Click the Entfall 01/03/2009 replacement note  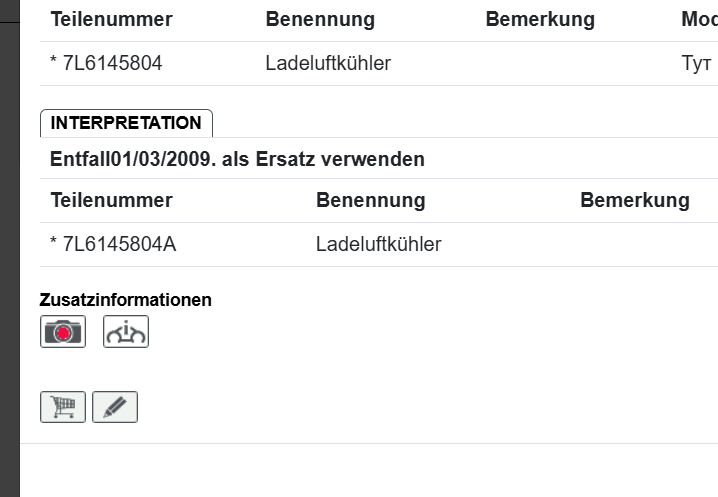pyautogui.click(x=237, y=159)
